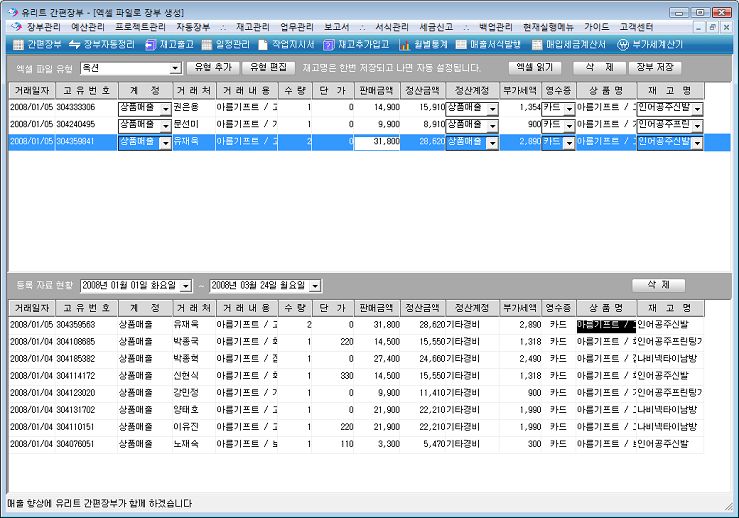Image resolution: width=739 pixels, height=518 pixels.
Task: Open the 간편장부 toolbar icon
Action: pos(36,45)
